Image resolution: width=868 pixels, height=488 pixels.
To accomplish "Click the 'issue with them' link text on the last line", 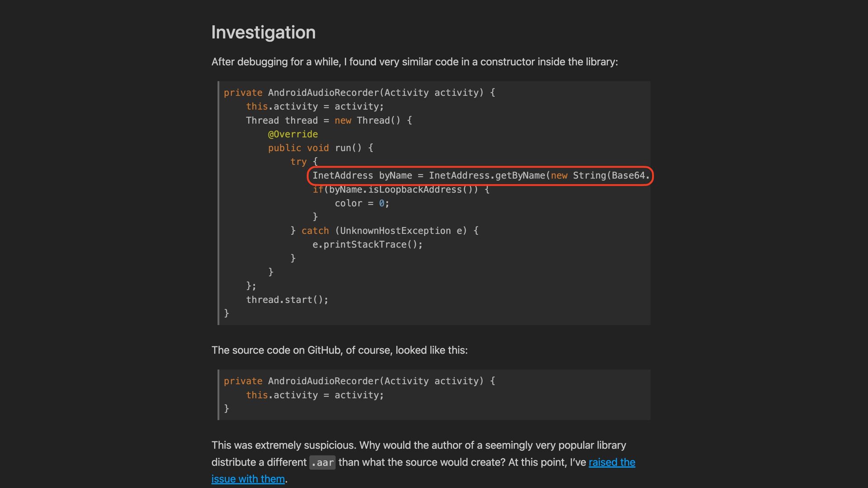I will [x=248, y=479].
